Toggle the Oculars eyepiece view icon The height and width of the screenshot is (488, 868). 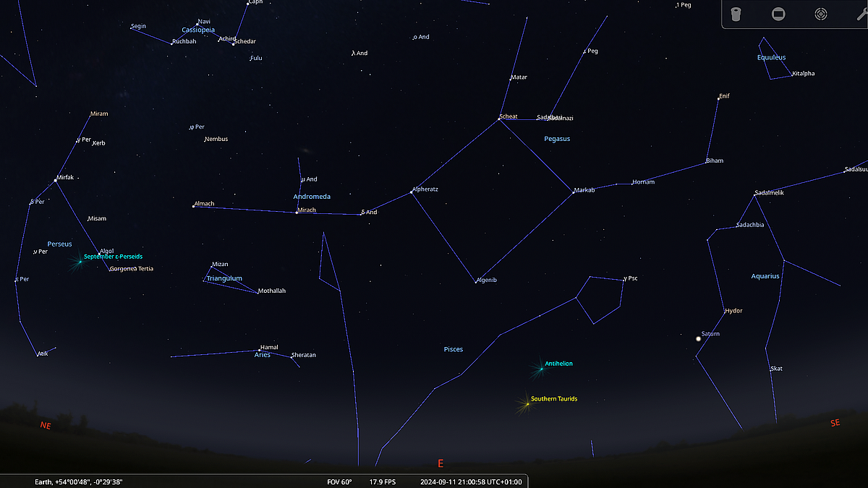point(736,14)
